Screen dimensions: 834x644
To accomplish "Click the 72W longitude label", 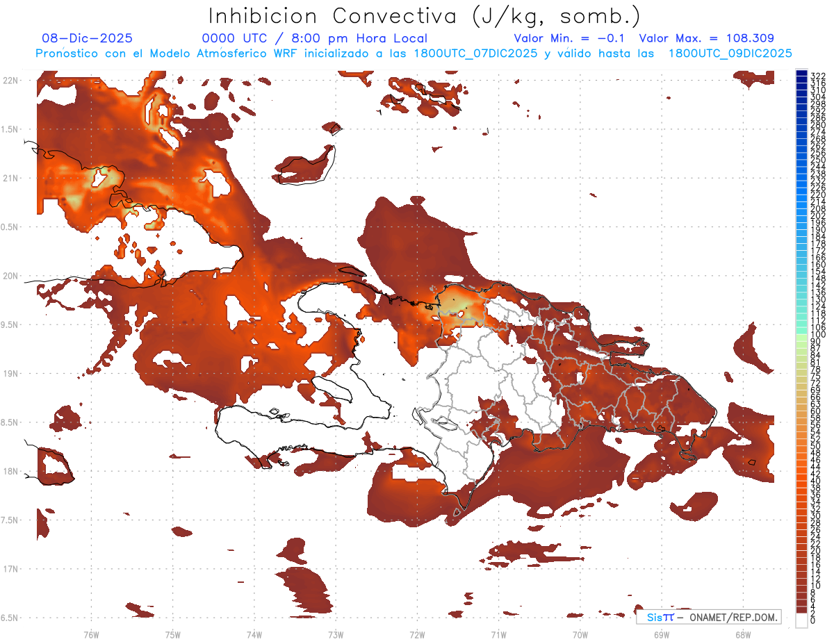I will click(x=417, y=634).
